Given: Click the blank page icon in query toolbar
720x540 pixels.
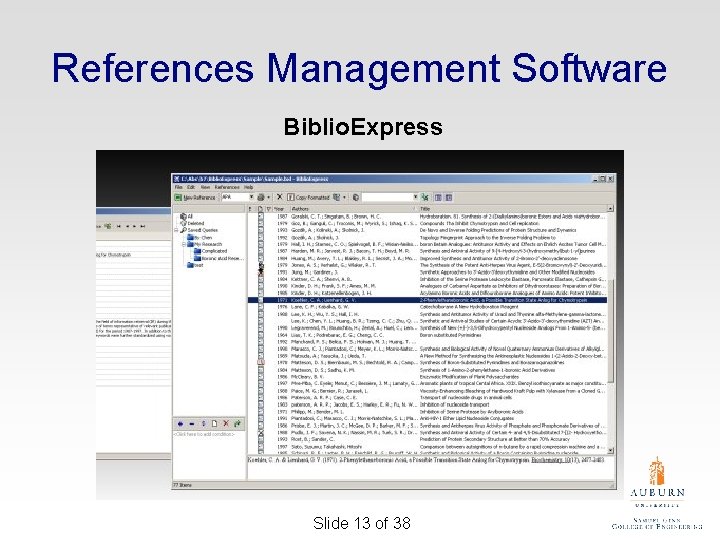Looking at the screenshot, I should (214, 424).
